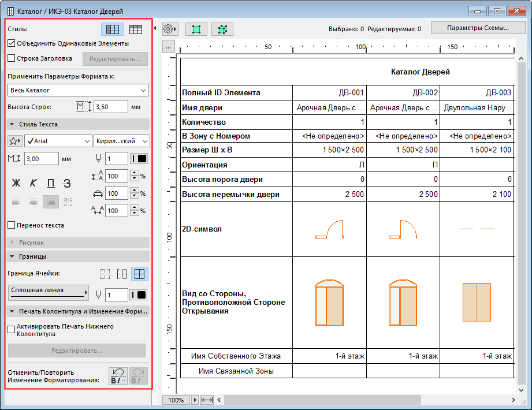Select the no-borders cell border icon
The height and width of the screenshot is (410, 532).
(105, 274)
